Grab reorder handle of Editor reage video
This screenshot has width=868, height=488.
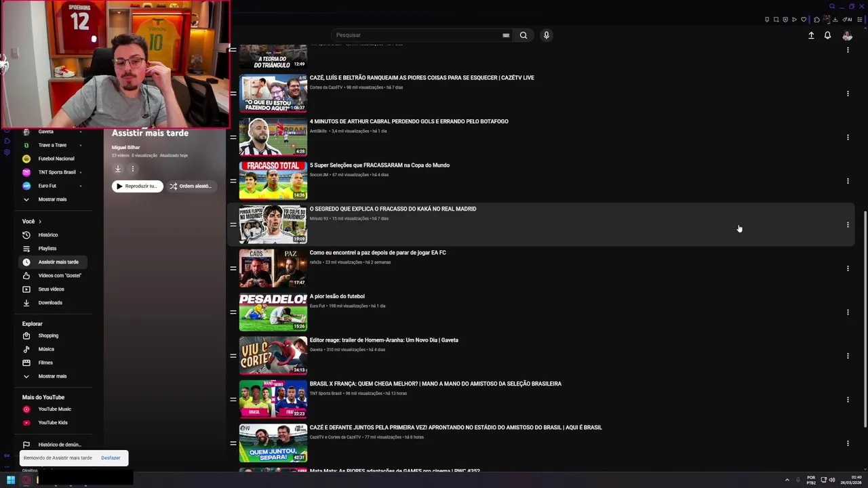233,356
